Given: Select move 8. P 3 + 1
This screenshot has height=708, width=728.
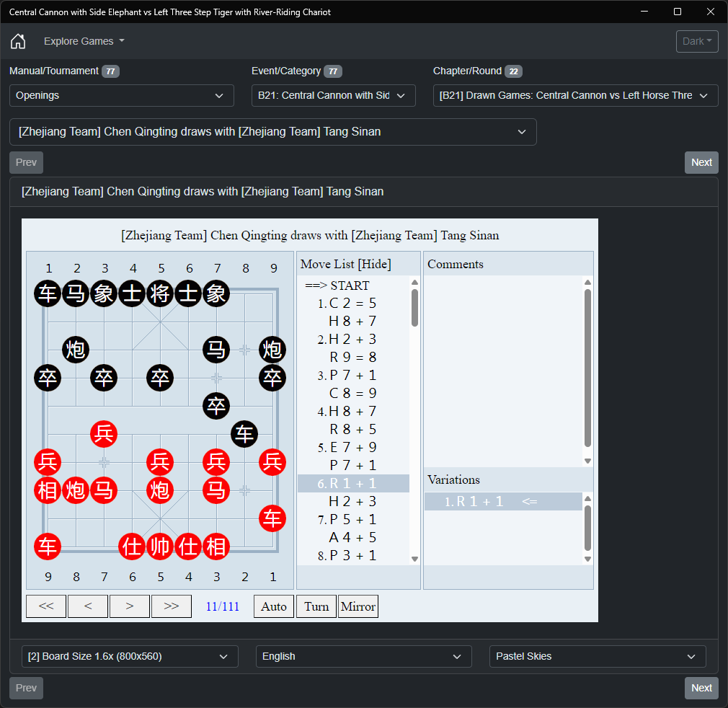Looking at the screenshot, I should pyautogui.click(x=353, y=555).
